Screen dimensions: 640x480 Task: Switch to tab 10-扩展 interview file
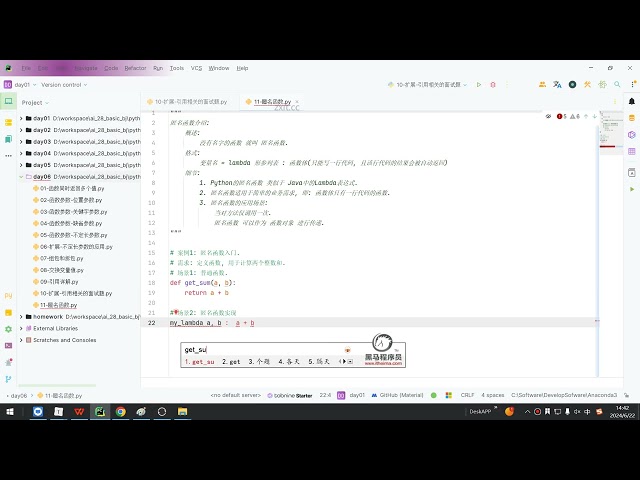point(187,102)
